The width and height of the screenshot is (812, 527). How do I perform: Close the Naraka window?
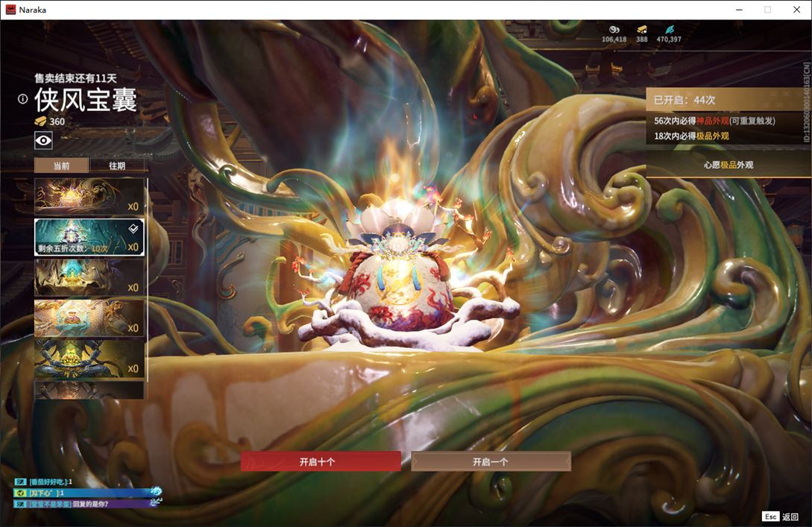[797, 10]
